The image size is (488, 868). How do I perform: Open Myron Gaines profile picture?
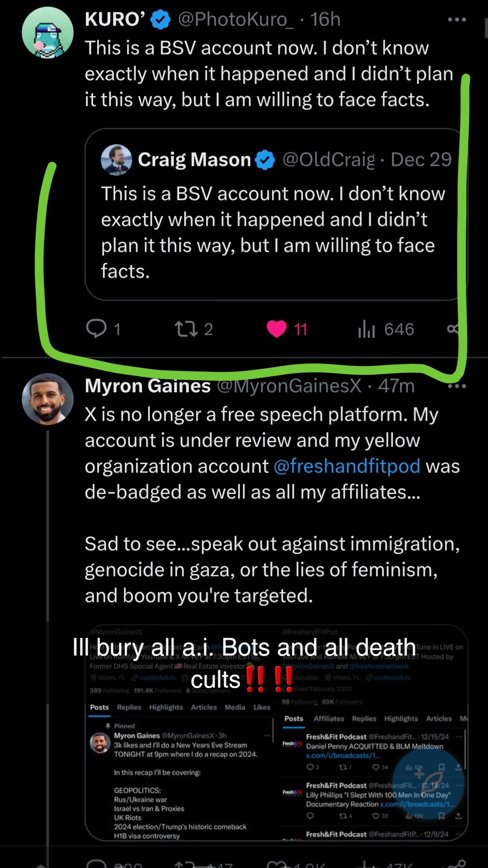(48, 399)
